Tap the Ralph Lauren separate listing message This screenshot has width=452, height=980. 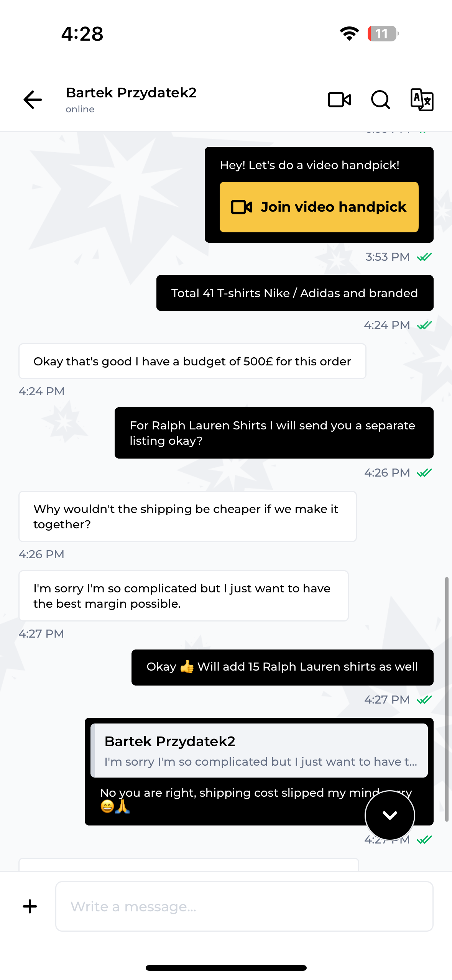point(274,433)
